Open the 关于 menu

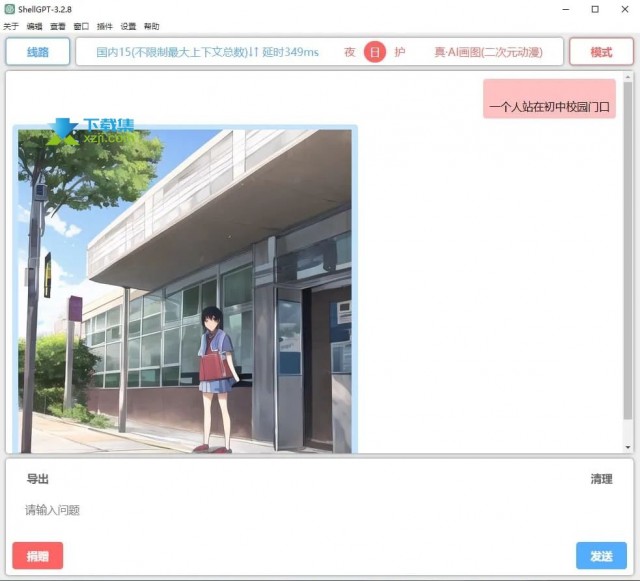11,26
